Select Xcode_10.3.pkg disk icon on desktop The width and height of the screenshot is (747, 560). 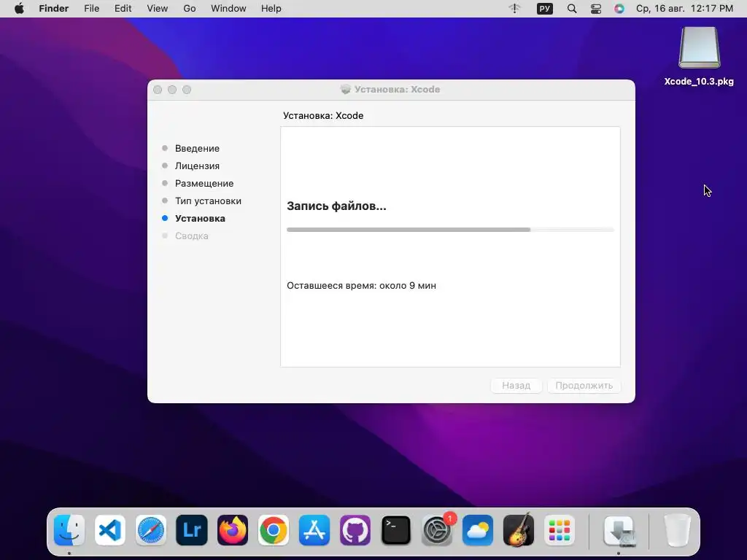[x=699, y=47]
